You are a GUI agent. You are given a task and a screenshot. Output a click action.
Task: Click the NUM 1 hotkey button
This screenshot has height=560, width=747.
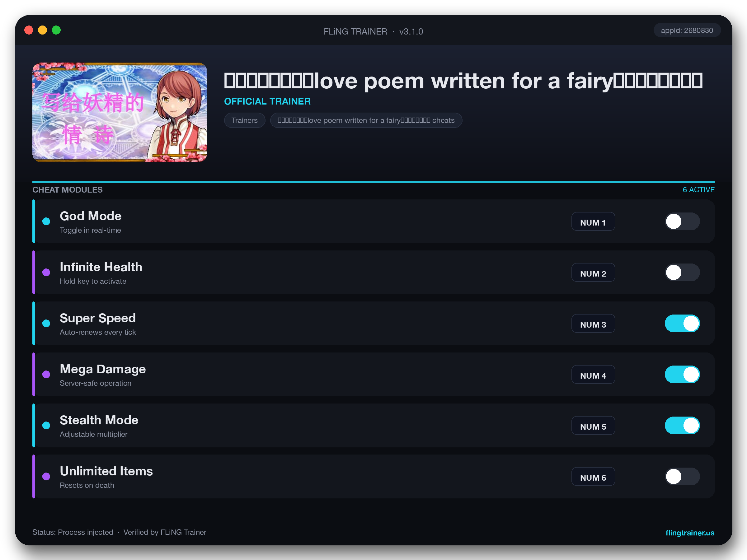click(593, 222)
